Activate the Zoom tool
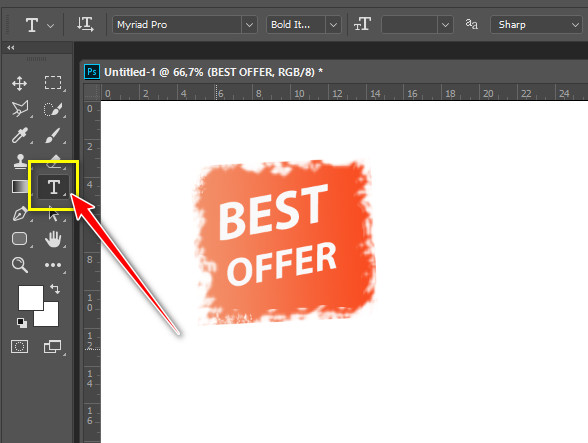 click(x=20, y=265)
